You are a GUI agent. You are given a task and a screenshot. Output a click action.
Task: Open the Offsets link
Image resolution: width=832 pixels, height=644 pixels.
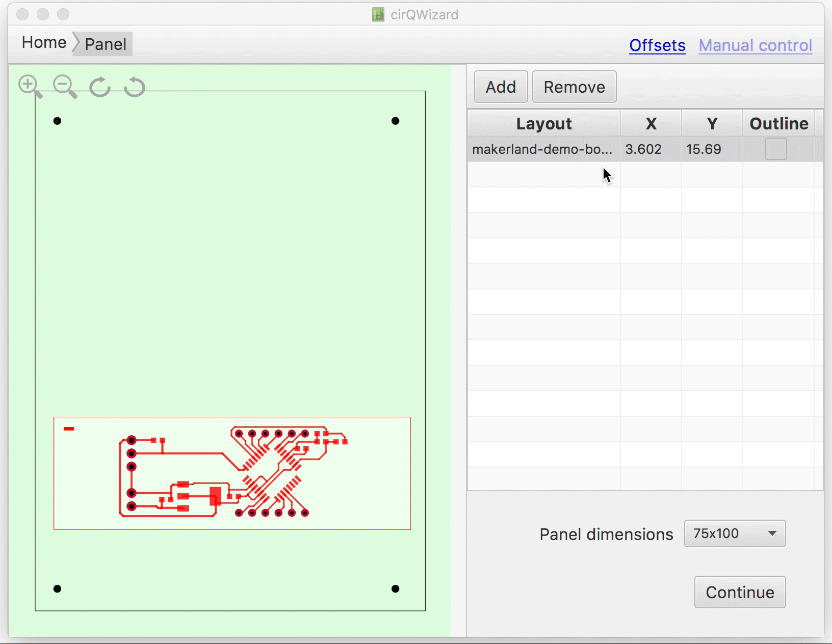[657, 45]
